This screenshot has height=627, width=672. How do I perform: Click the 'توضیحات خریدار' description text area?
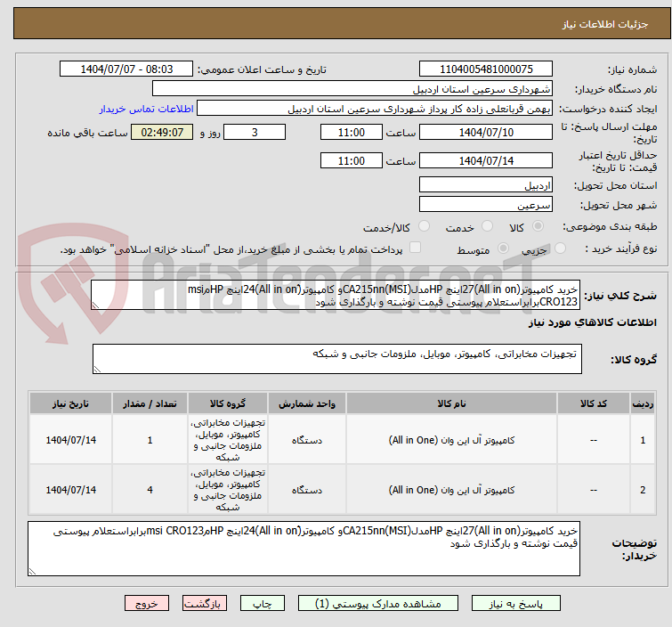[304, 548]
